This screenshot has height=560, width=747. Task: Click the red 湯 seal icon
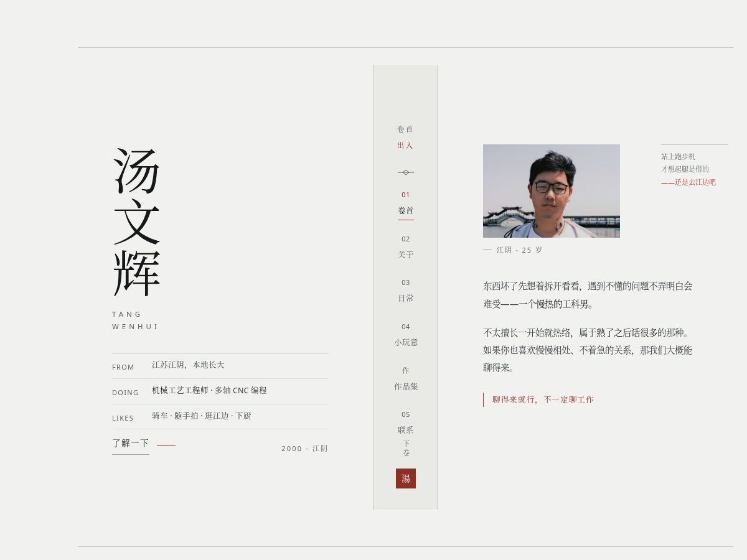click(x=406, y=478)
